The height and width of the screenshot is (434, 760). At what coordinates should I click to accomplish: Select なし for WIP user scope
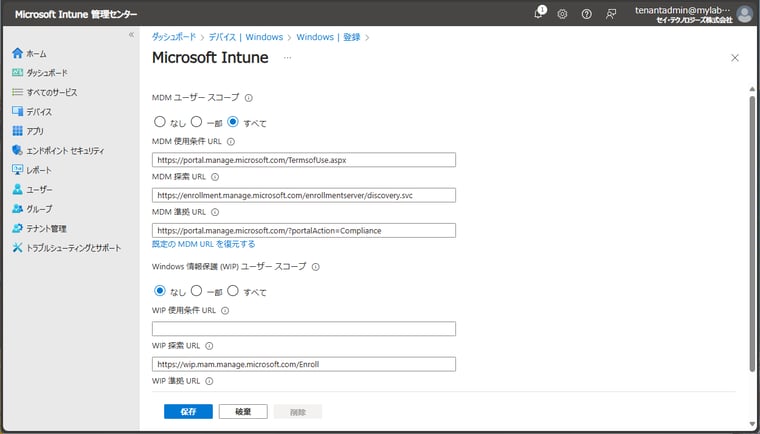[x=159, y=291]
